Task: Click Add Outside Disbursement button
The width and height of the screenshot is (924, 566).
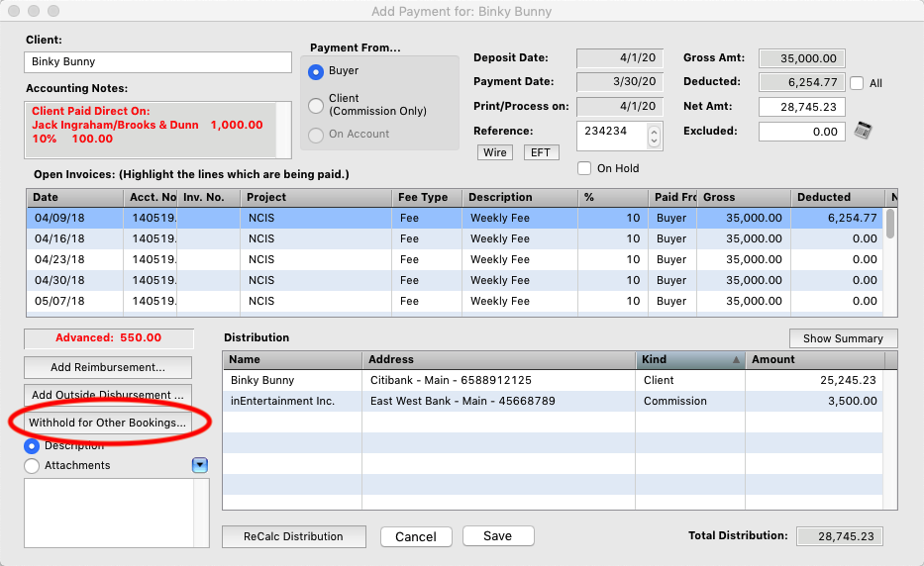Action: [108, 395]
